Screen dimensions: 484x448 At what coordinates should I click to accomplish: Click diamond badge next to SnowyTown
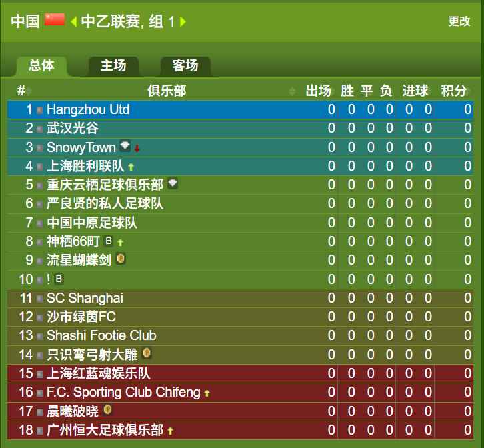[x=125, y=145]
